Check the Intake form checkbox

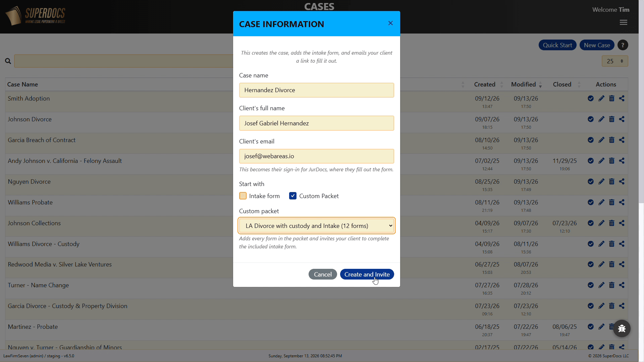243,196
